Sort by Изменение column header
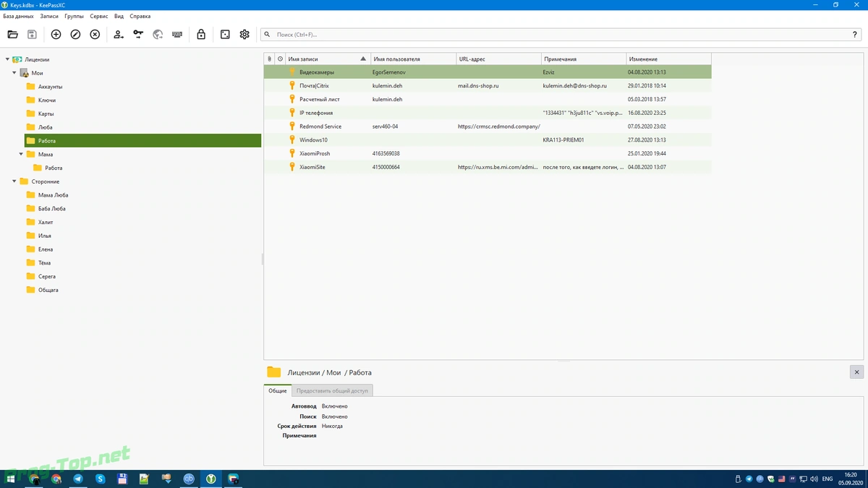Screen dimensions: 868x488 [668, 59]
